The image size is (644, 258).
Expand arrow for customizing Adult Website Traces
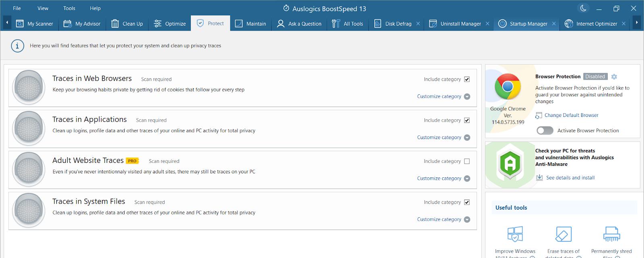[x=467, y=179]
